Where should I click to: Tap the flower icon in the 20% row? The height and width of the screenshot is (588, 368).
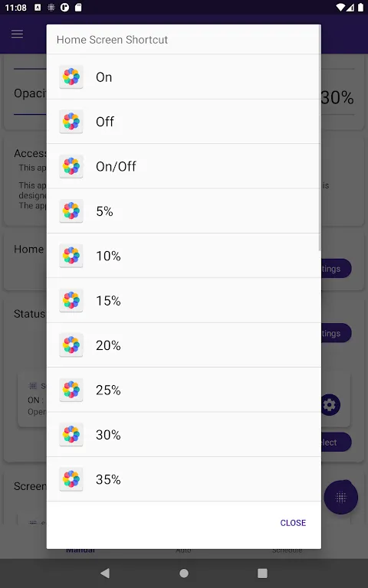click(71, 345)
